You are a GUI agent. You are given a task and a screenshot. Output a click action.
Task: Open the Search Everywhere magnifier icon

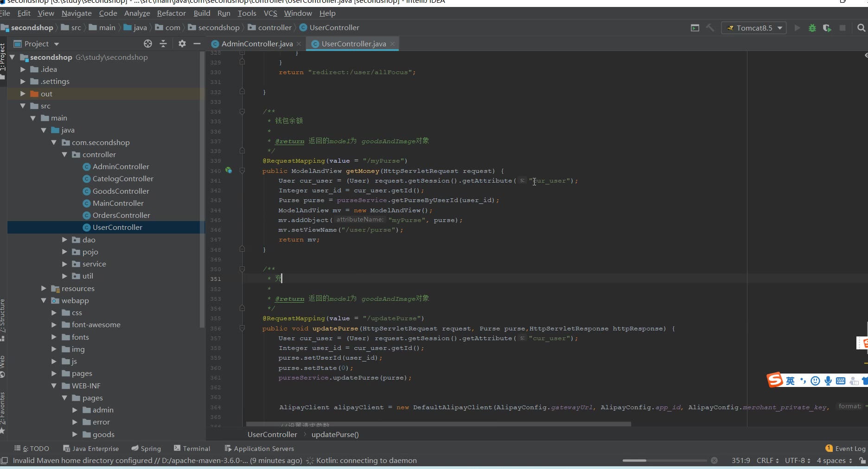click(861, 28)
